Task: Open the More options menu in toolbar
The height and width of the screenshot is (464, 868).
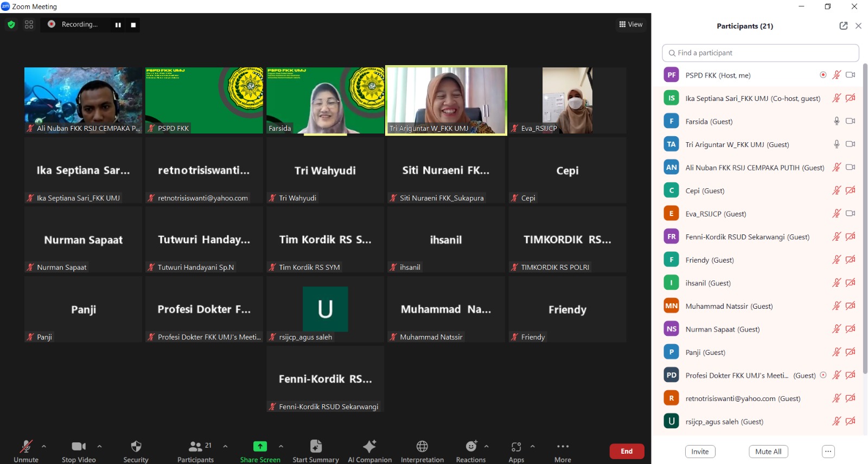Action: [563, 451]
